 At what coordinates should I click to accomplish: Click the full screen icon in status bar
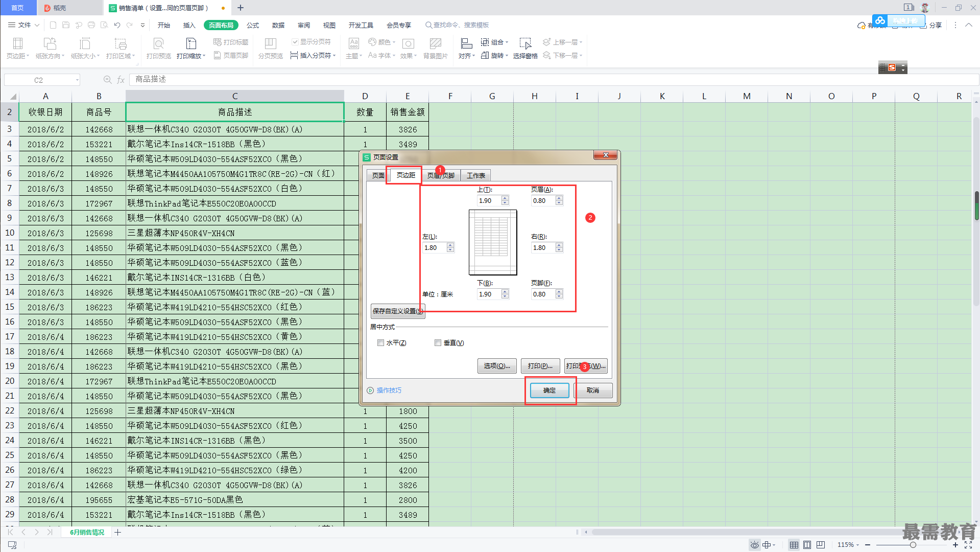coord(968,545)
